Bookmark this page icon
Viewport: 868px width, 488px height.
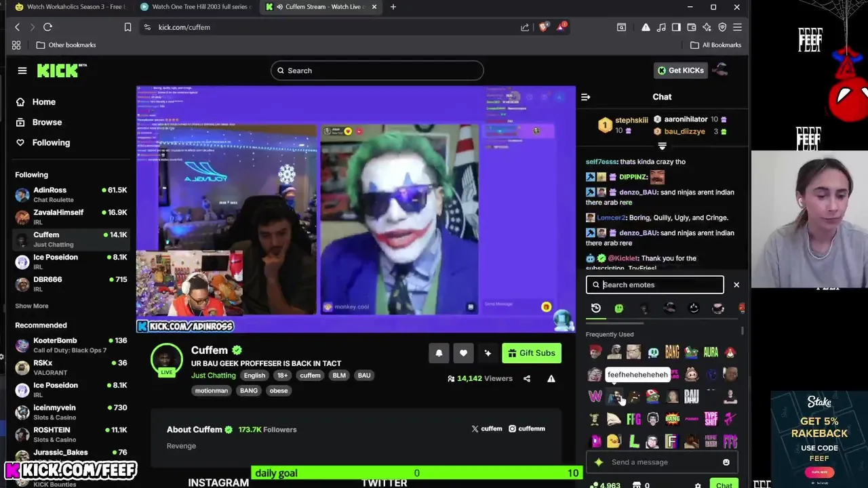[127, 27]
